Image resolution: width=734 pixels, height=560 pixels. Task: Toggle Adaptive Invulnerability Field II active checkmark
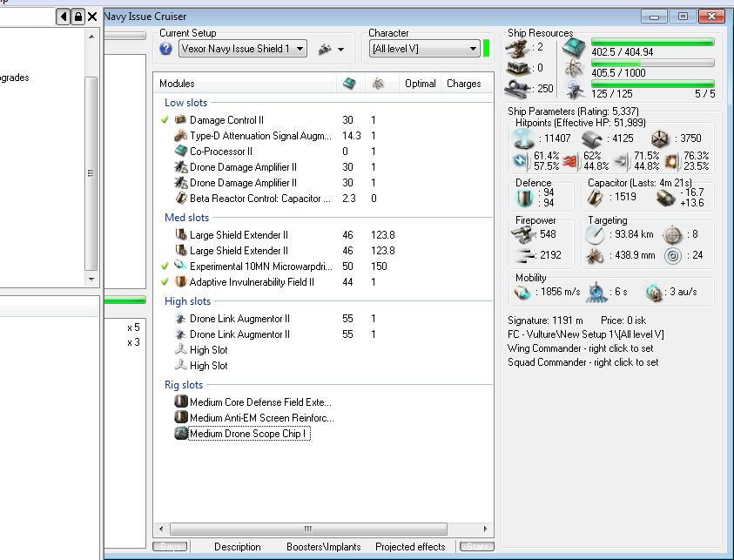(x=165, y=282)
